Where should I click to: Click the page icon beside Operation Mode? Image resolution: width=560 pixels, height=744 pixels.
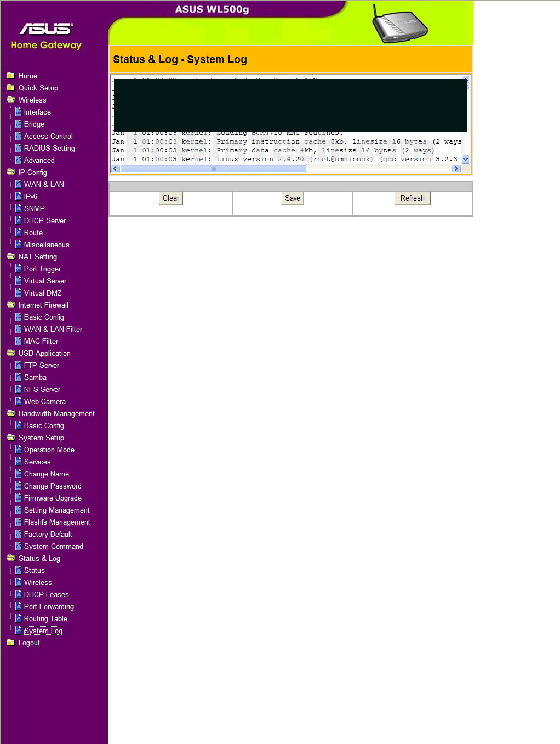pyautogui.click(x=18, y=450)
